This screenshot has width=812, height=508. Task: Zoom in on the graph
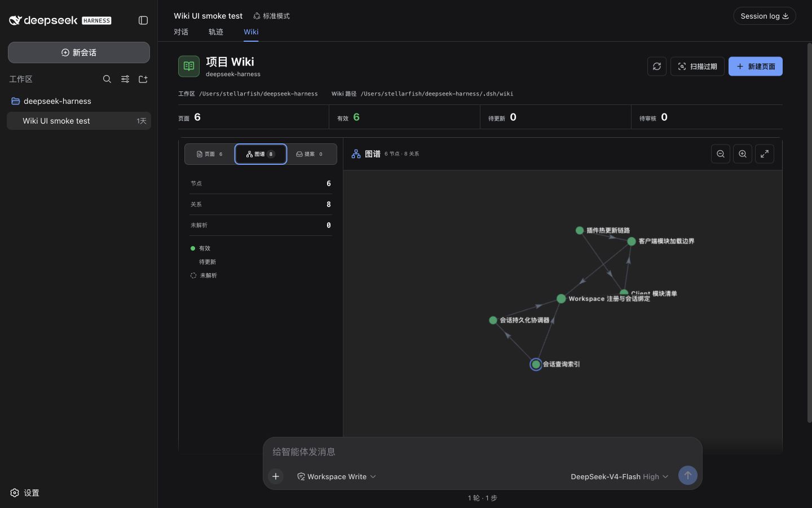(x=743, y=154)
